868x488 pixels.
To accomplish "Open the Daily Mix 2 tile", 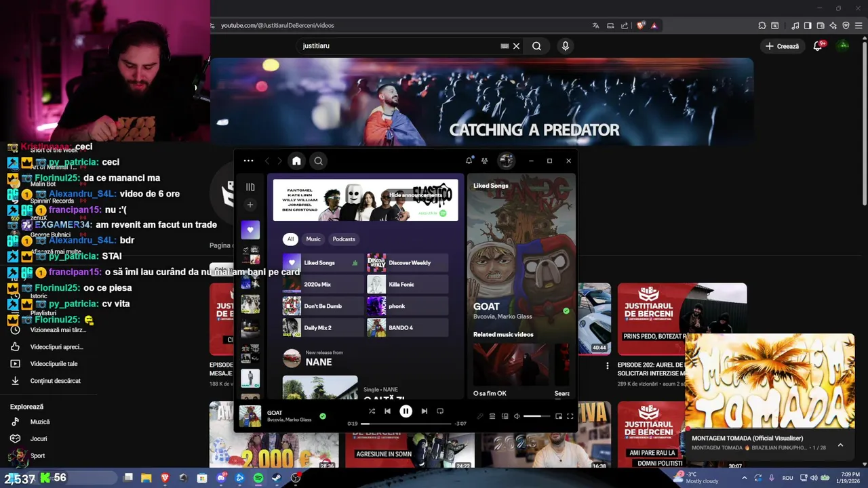I will 323,327.
